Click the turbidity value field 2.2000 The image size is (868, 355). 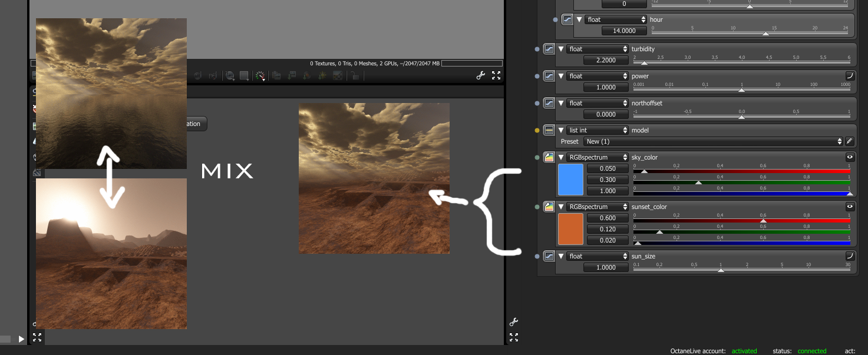[606, 60]
